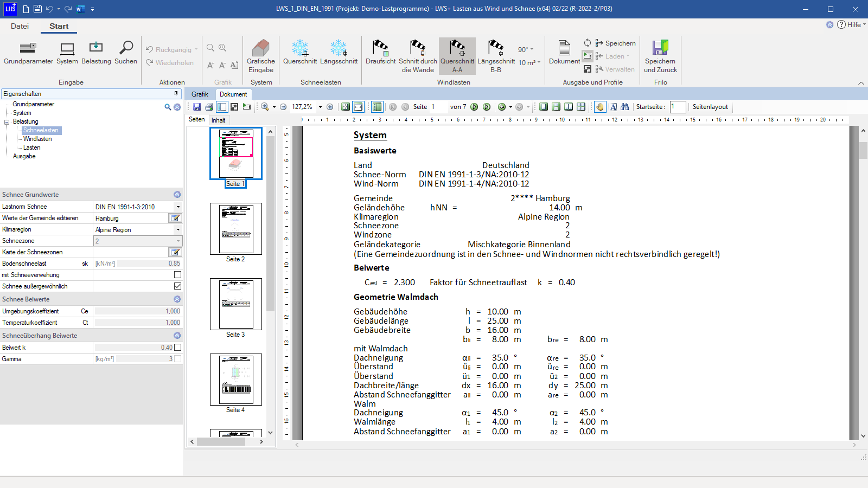Click the zoom in plus icon
Screen dimensions: 868x488
pyautogui.click(x=330, y=107)
